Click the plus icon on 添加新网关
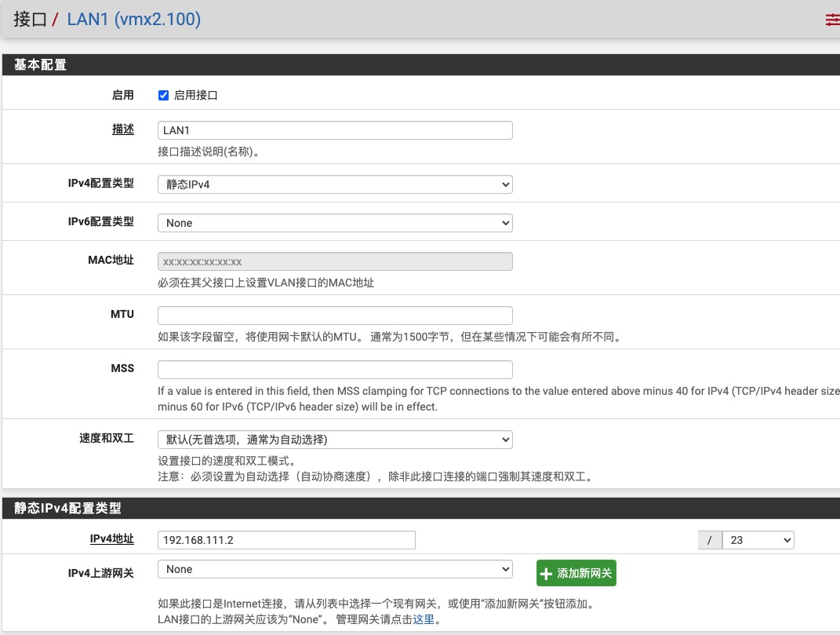840x635 pixels. coord(547,574)
